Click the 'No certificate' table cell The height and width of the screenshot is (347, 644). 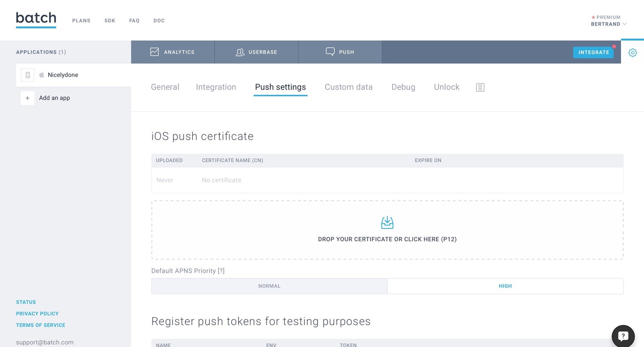point(221,180)
